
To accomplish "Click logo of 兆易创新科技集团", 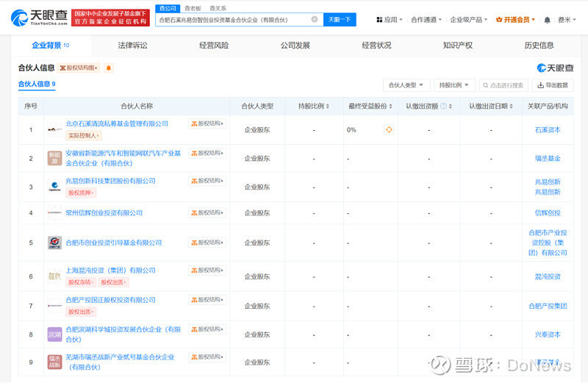I will (x=54, y=187).
